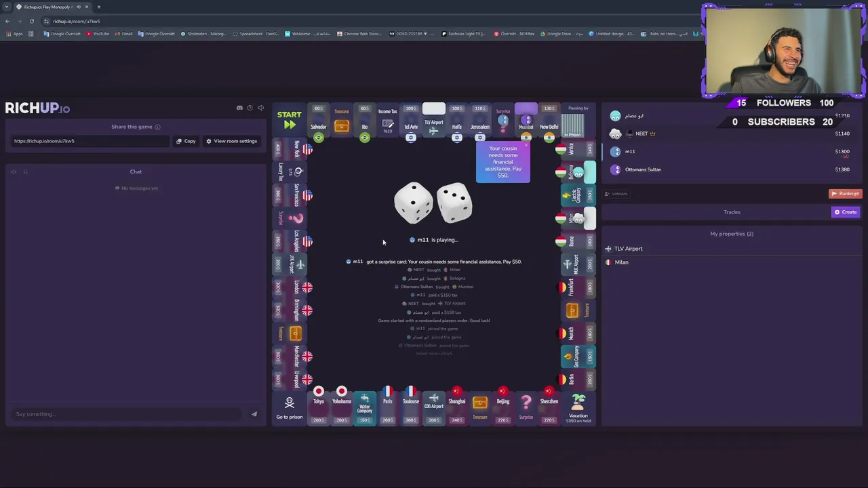Open the Shanghai property tile
Screen dimensions: 868x488
[x=457, y=406]
